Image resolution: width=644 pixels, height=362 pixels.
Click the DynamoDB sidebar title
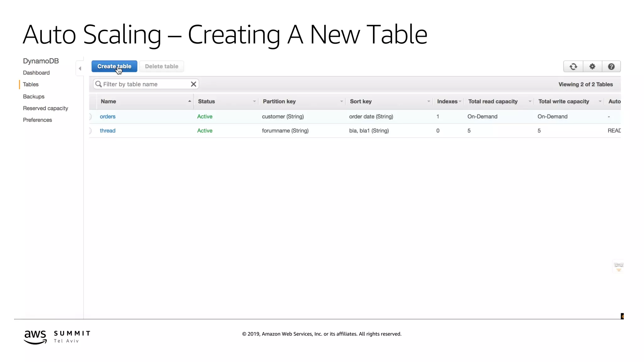tap(41, 61)
